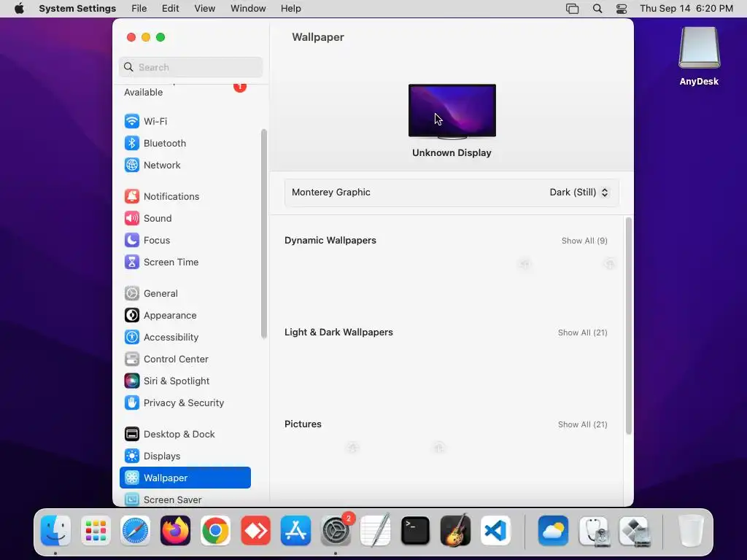The width and height of the screenshot is (747, 560).
Task: Click the Unknown Display wallpaper preview
Action: (x=452, y=112)
